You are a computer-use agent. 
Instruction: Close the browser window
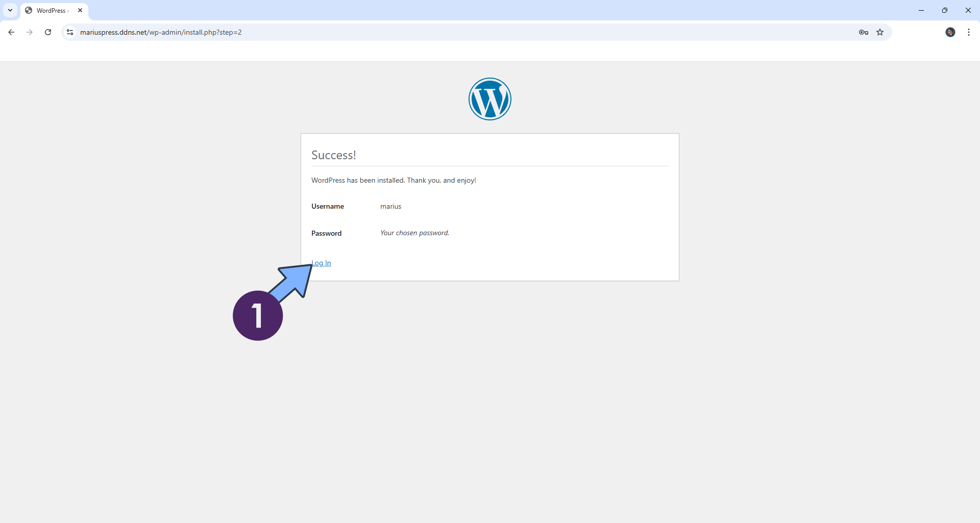click(x=968, y=10)
